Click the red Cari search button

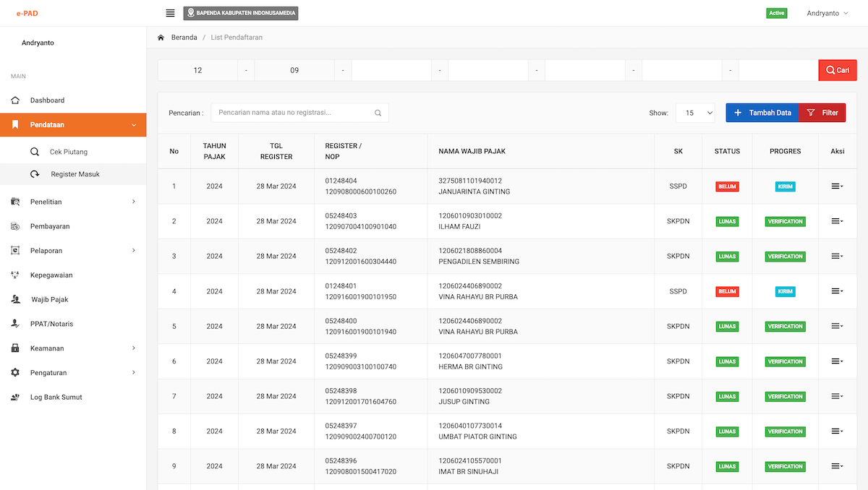838,70
